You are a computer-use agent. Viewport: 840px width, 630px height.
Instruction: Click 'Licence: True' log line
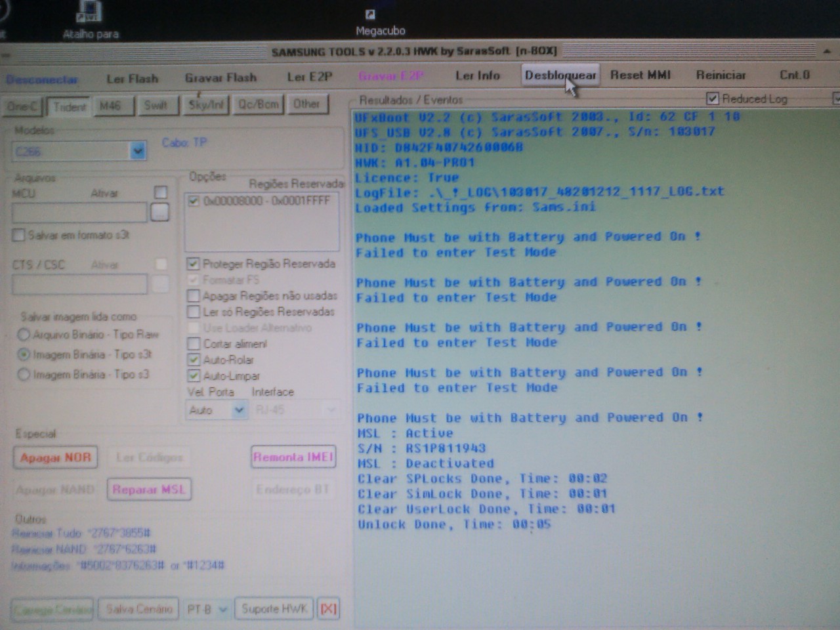pyautogui.click(x=407, y=178)
